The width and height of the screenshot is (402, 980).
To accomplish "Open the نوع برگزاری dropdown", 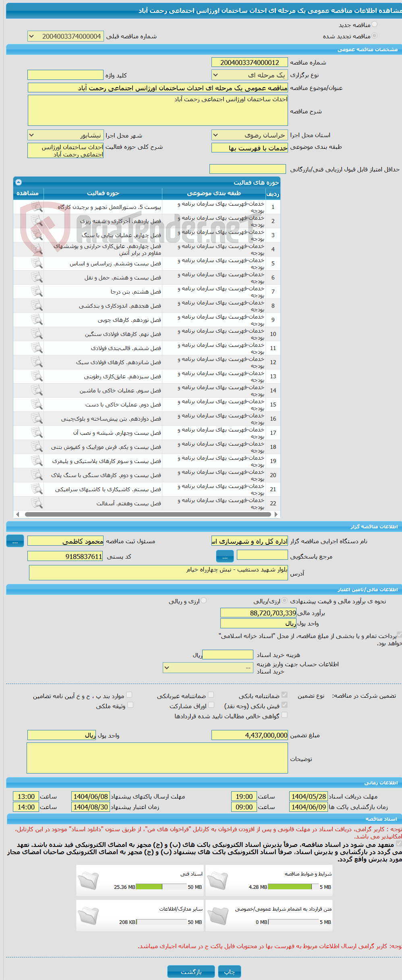I will click(250, 75).
